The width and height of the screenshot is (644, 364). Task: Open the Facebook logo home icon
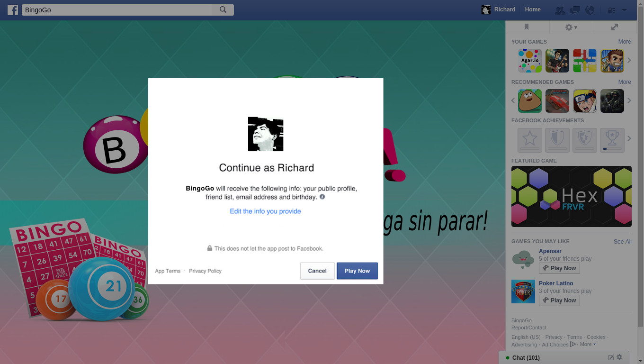click(x=13, y=10)
